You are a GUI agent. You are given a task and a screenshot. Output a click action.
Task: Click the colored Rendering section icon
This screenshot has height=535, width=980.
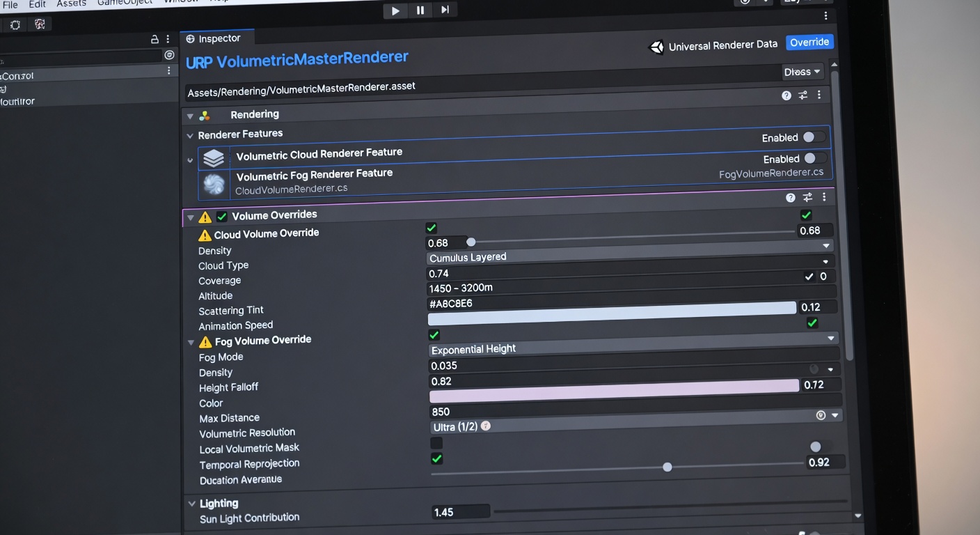[x=205, y=116]
